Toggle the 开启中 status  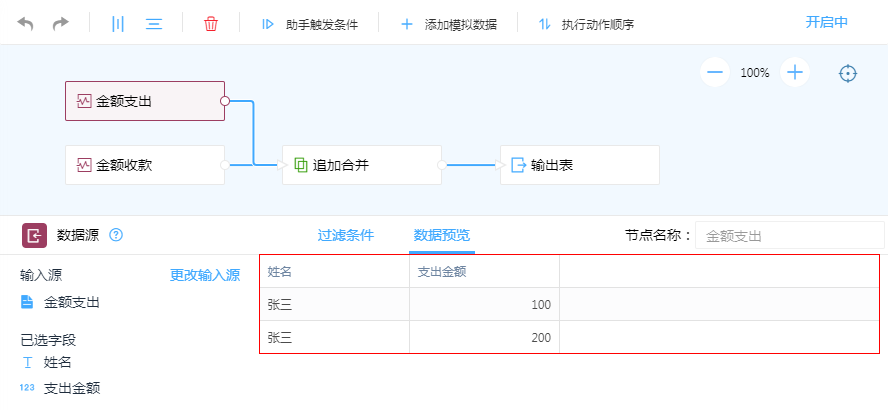[826, 22]
